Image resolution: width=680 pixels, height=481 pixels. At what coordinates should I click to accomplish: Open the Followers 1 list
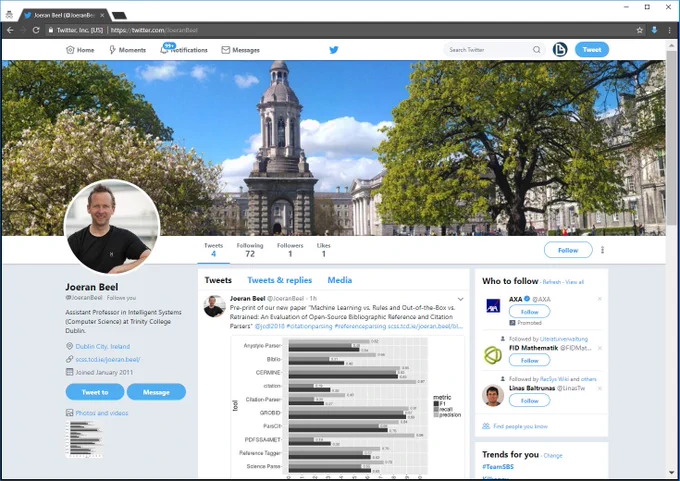290,250
